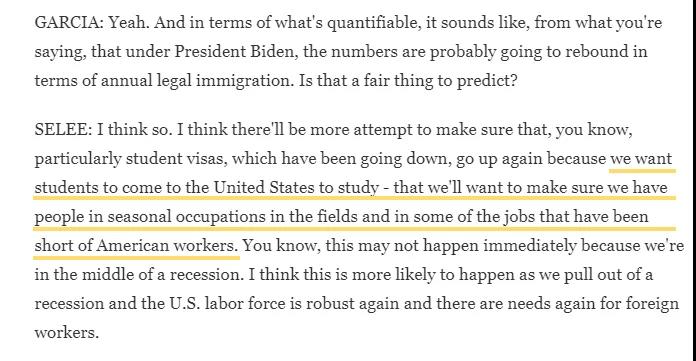The width and height of the screenshot is (696, 361).
Task: Click highlighted 'short of American workers.'
Action: [x=136, y=245]
